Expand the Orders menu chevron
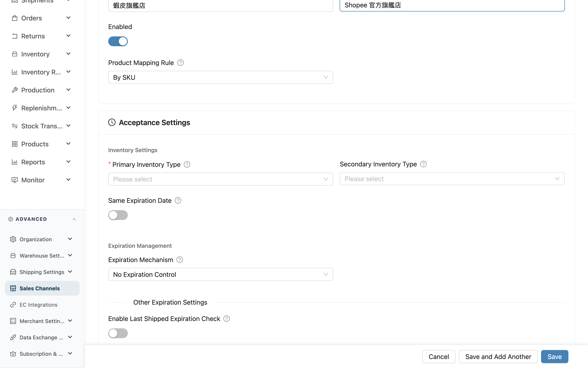The image size is (588, 368). click(x=69, y=18)
